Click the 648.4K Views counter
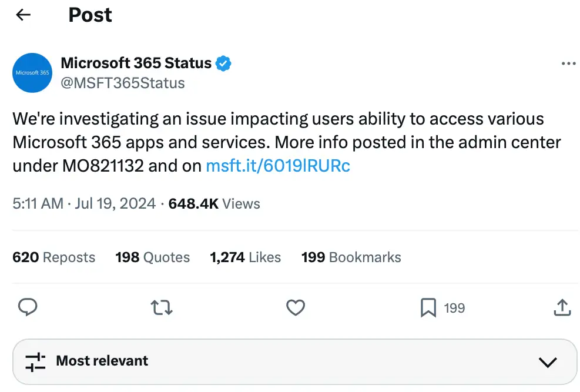The height and width of the screenshot is (392, 580). click(214, 203)
